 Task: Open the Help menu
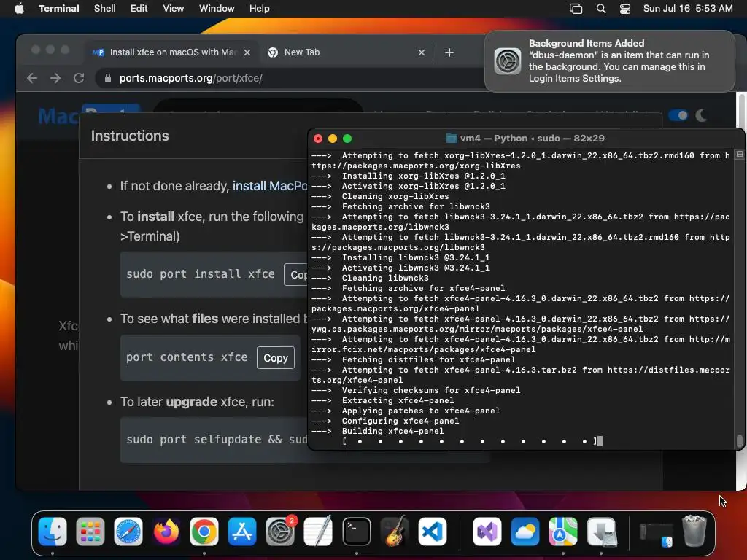point(259,8)
